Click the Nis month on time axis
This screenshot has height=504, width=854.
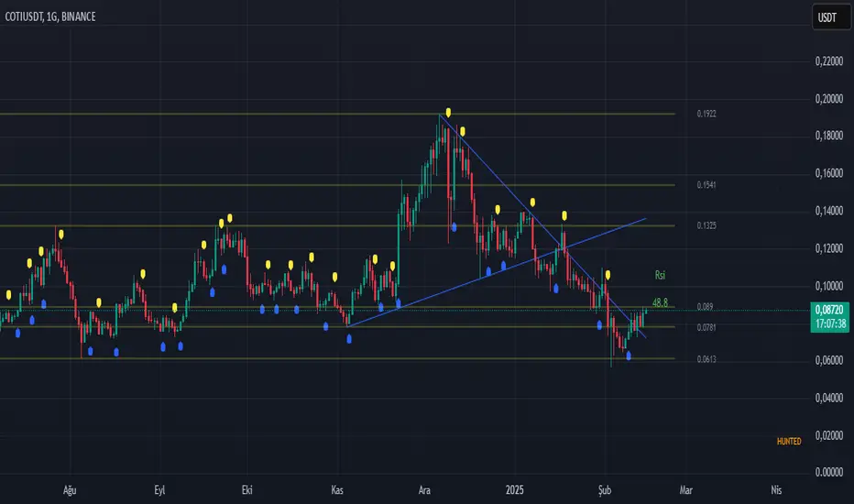(776, 490)
